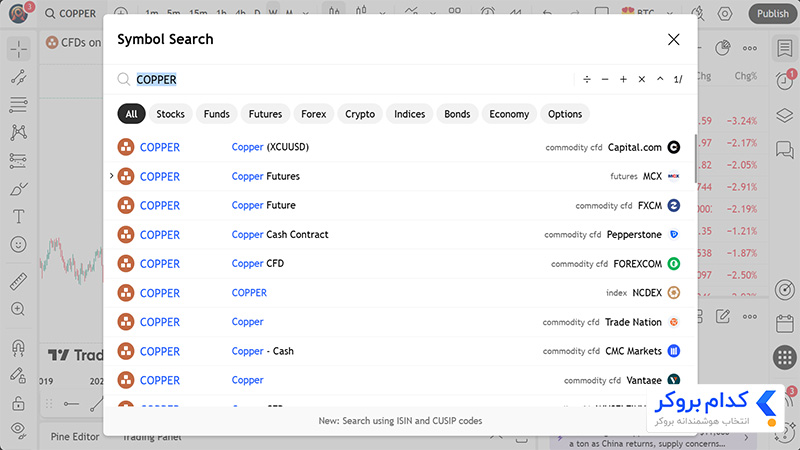Choose COPPER index from NCDEX
The width and height of the screenshot is (800, 450).
(x=399, y=293)
